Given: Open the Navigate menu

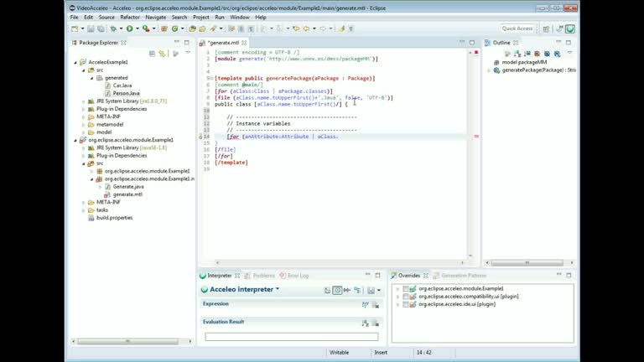Looking at the screenshot, I should coord(156,18).
